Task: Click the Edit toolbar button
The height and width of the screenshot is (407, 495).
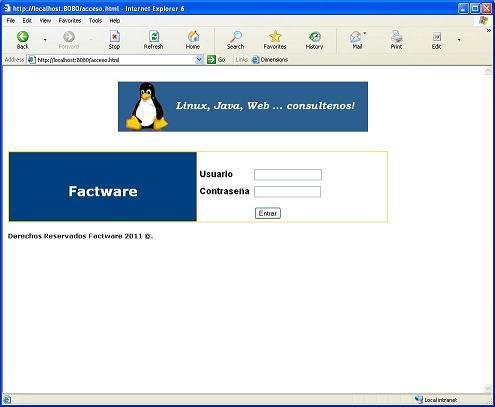Action: click(x=436, y=40)
